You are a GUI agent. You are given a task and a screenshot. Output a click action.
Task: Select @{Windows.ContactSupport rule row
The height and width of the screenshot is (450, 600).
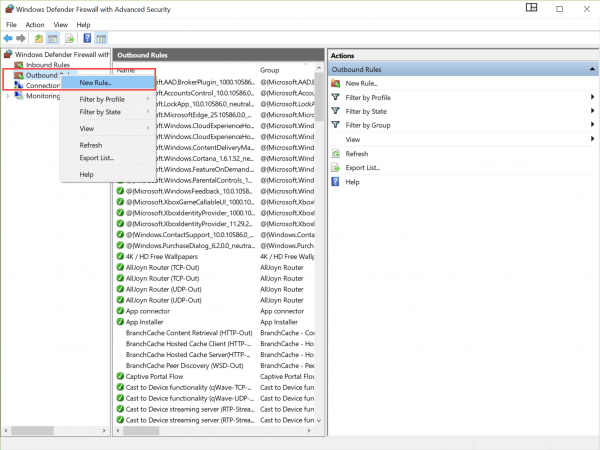point(215,235)
